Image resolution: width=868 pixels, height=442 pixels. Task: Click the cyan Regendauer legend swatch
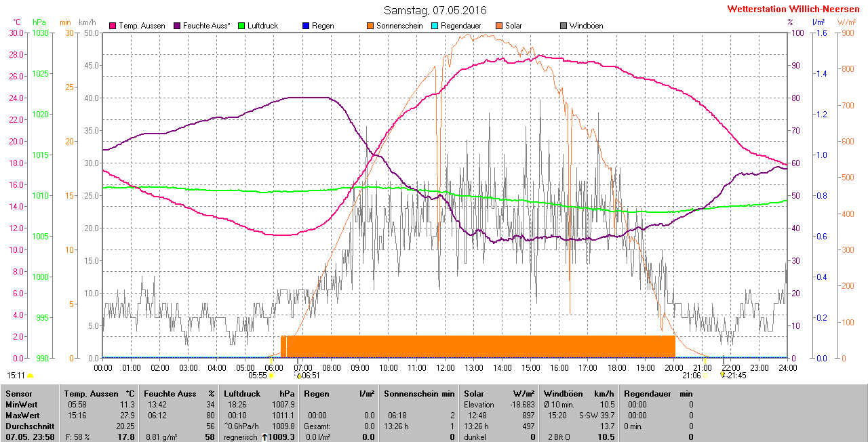tap(435, 26)
